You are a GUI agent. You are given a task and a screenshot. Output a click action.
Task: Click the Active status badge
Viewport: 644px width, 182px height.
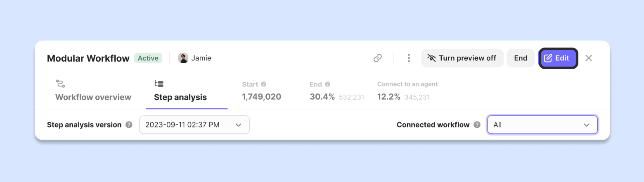pos(148,58)
